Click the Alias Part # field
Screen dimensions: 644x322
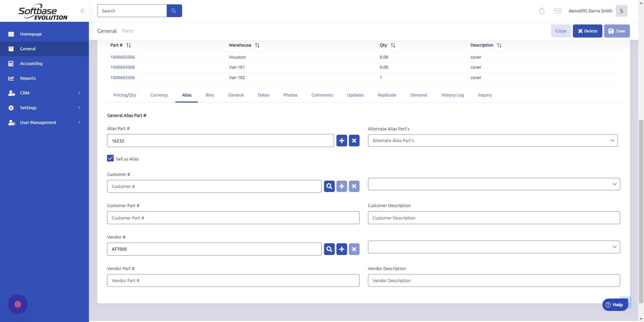coord(220,141)
